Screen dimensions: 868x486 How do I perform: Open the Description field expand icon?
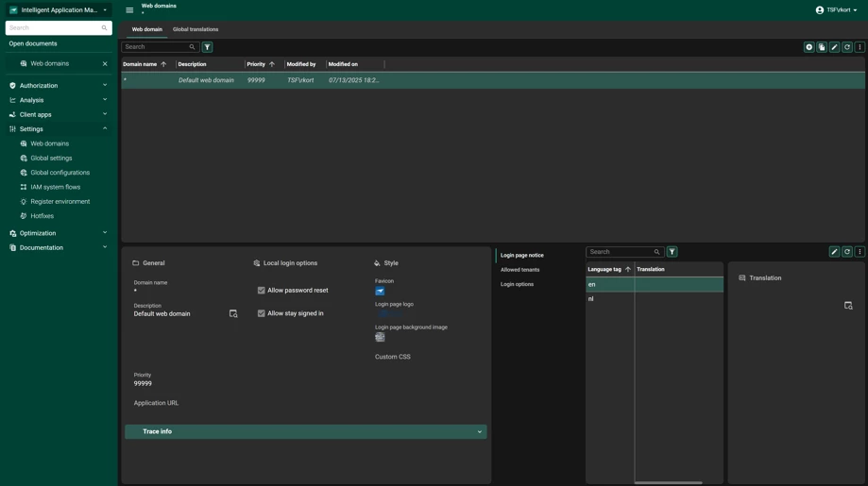click(x=233, y=313)
